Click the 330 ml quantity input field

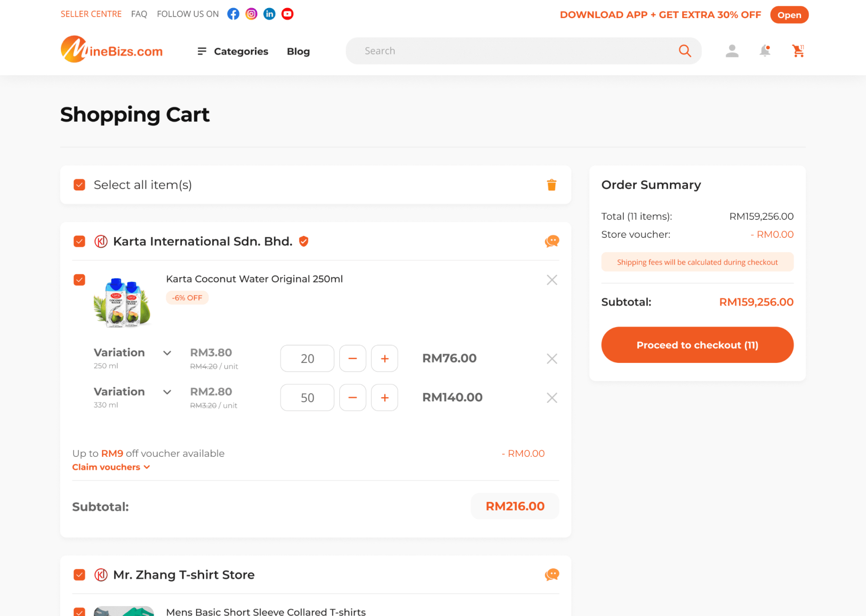tap(307, 398)
